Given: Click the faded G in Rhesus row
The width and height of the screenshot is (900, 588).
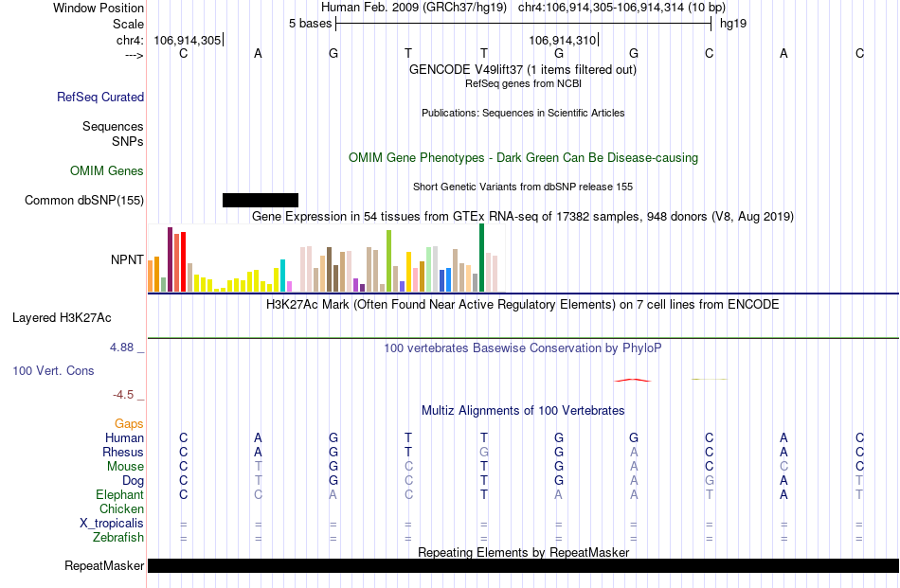Looking at the screenshot, I should (484, 452).
